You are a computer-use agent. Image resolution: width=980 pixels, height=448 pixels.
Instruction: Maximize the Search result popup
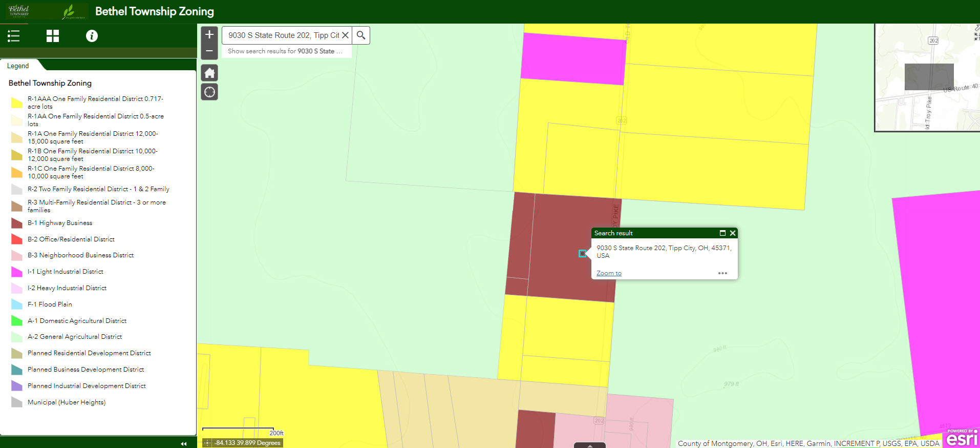coord(722,233)
